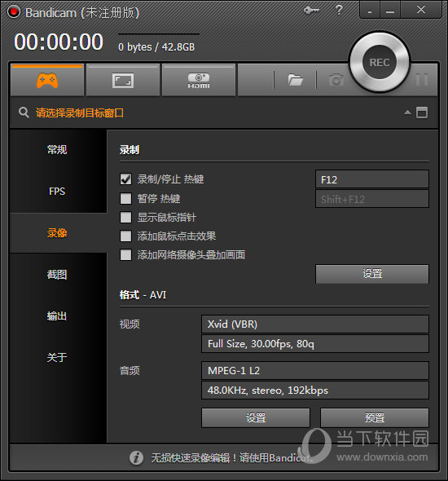Open the 预置 presets button

coord(375,417)
